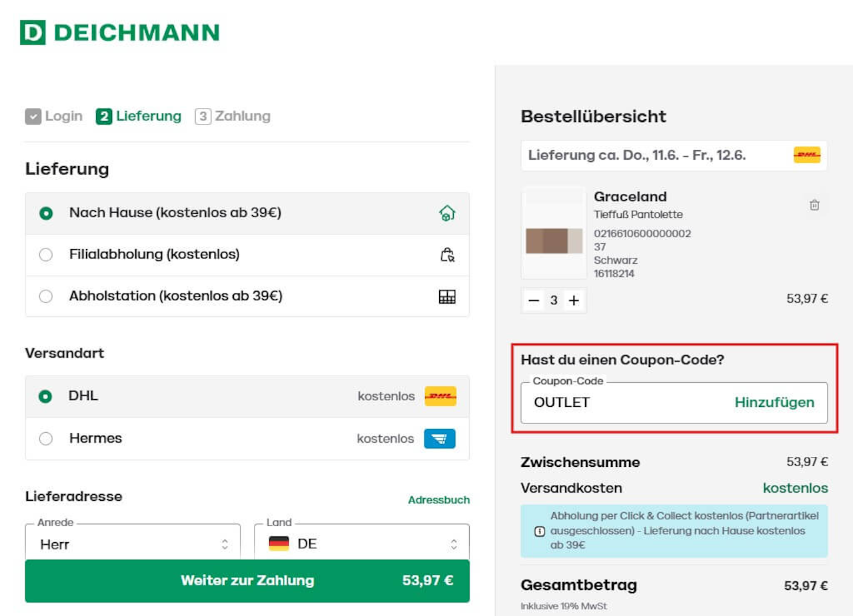The image size is (853, 616).
Task: Click the Graceland product thumbnail
Action: tap(554, 232)
